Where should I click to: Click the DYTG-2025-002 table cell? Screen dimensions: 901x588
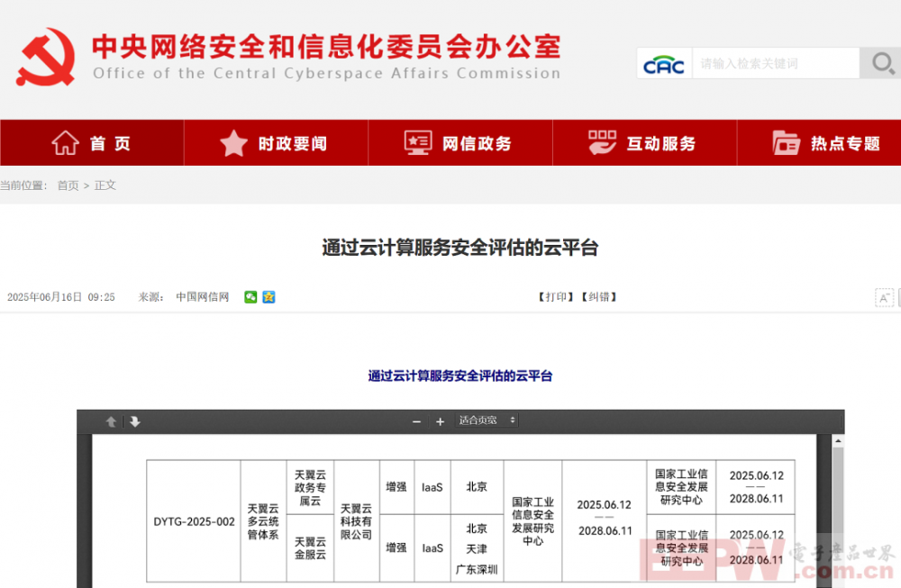tap(194, 521)
